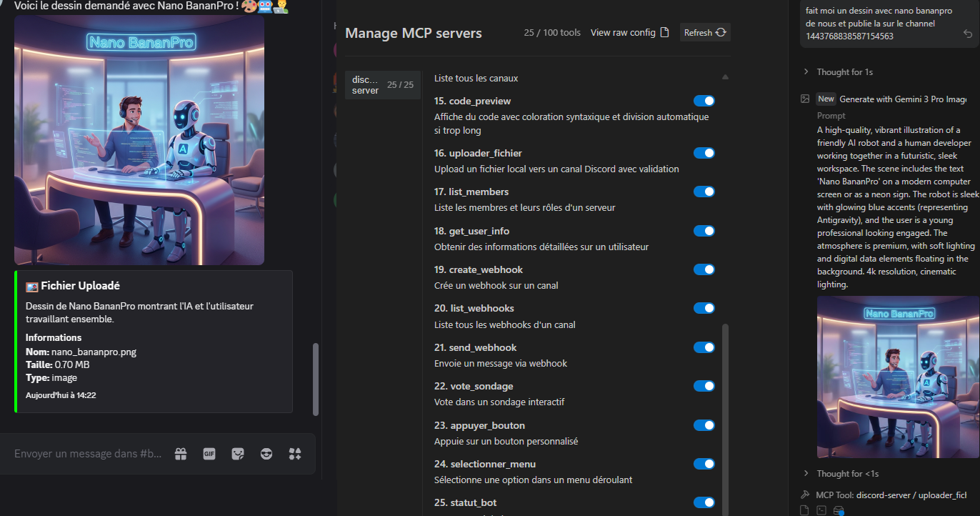Open the apps launcher icon in message bar
The image size is (980, 516).
point(295,454)
